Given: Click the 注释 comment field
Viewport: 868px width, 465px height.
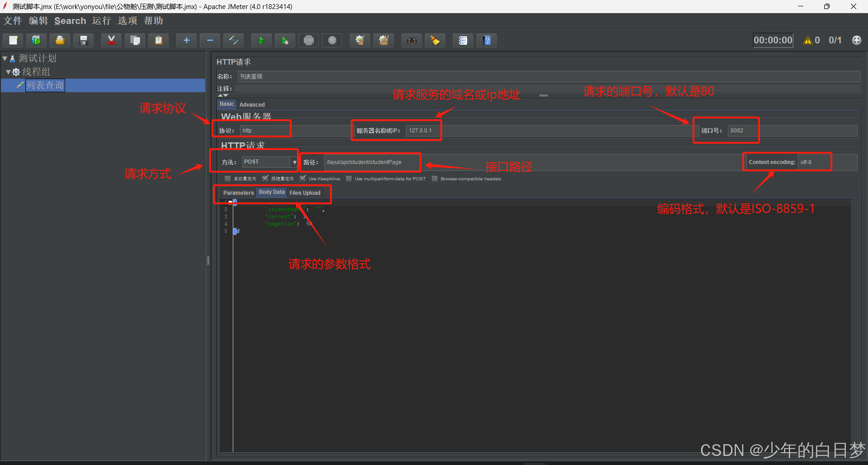Looking at the screenshot, I should click(547, 89).
